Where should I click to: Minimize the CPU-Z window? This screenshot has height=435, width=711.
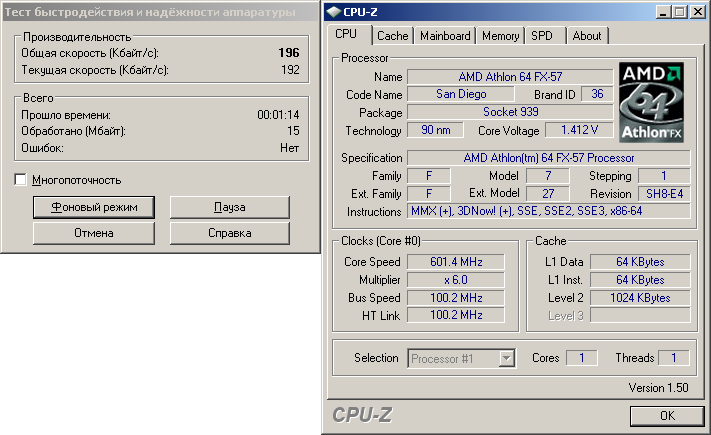663,12
